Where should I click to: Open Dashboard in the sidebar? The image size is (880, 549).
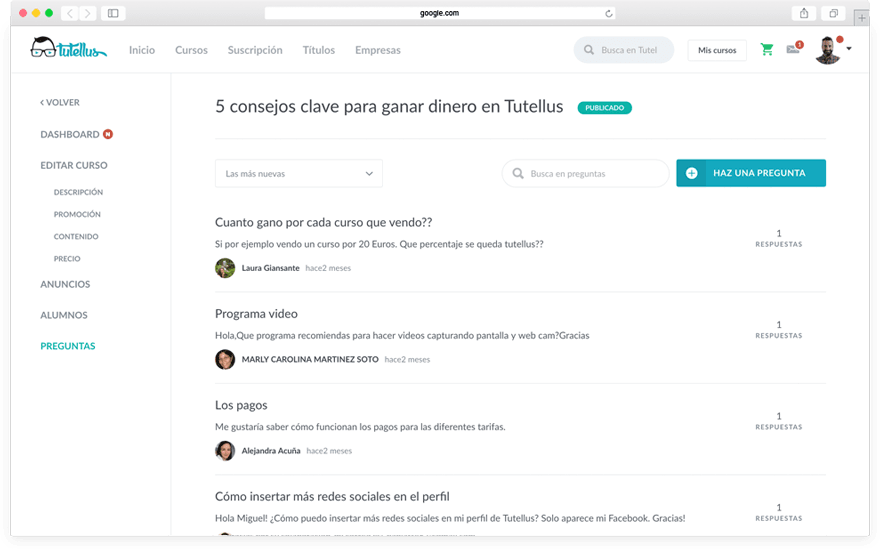pyautogui.click(x=70, y=134)
